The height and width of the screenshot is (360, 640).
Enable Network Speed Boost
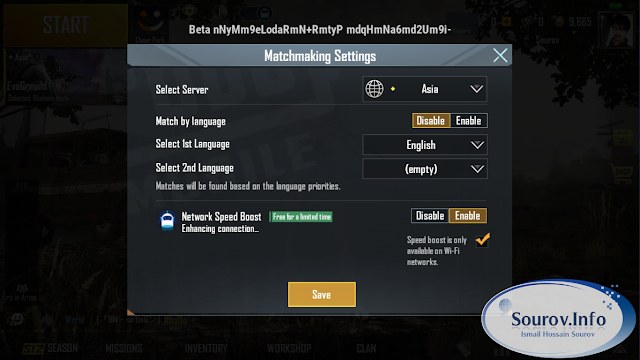(468, 216)
